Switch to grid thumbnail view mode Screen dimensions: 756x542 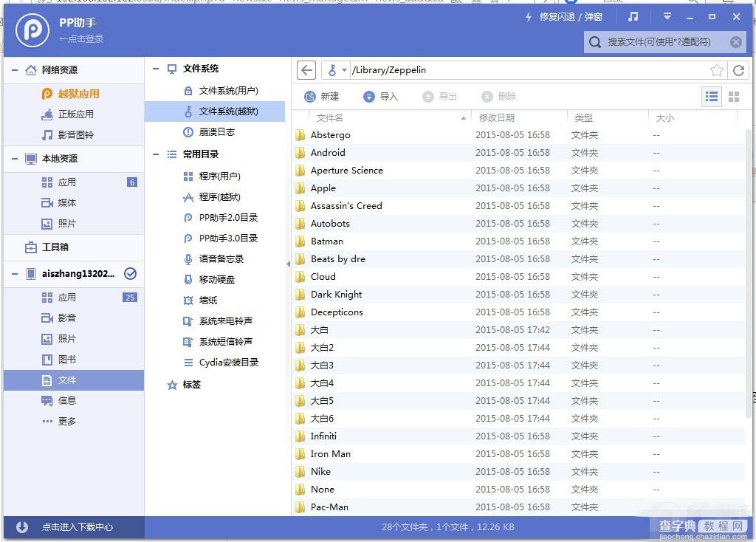(x=734, y=97)
